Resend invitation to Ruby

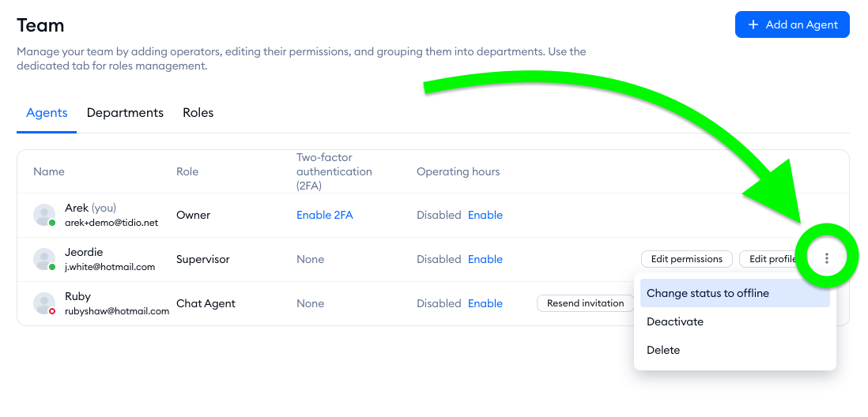585,303
